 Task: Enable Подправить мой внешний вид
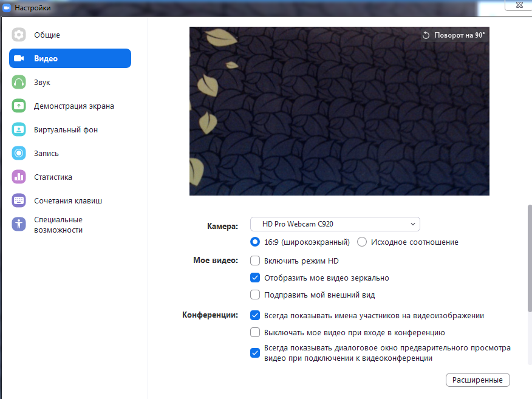point(256,295)
